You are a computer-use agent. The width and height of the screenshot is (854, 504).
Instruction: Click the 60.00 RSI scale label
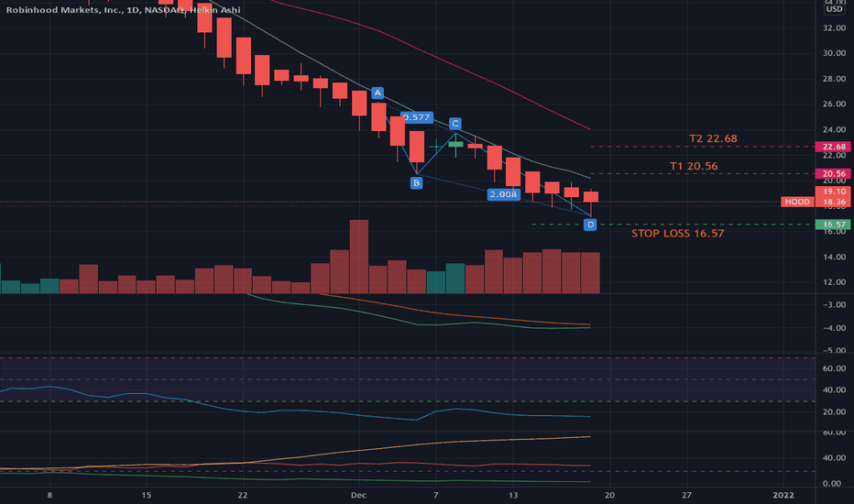834,368
